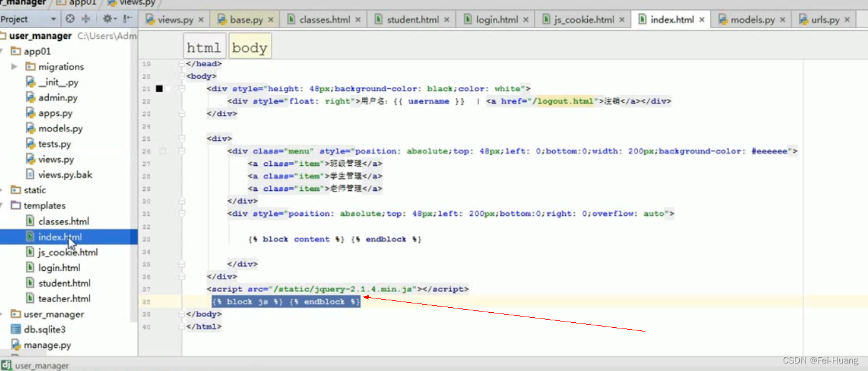Image resolution: width=868 pixels, height=371 pixels.
Task: Click the scroll-from-source target icon
Action: (70, 19)
